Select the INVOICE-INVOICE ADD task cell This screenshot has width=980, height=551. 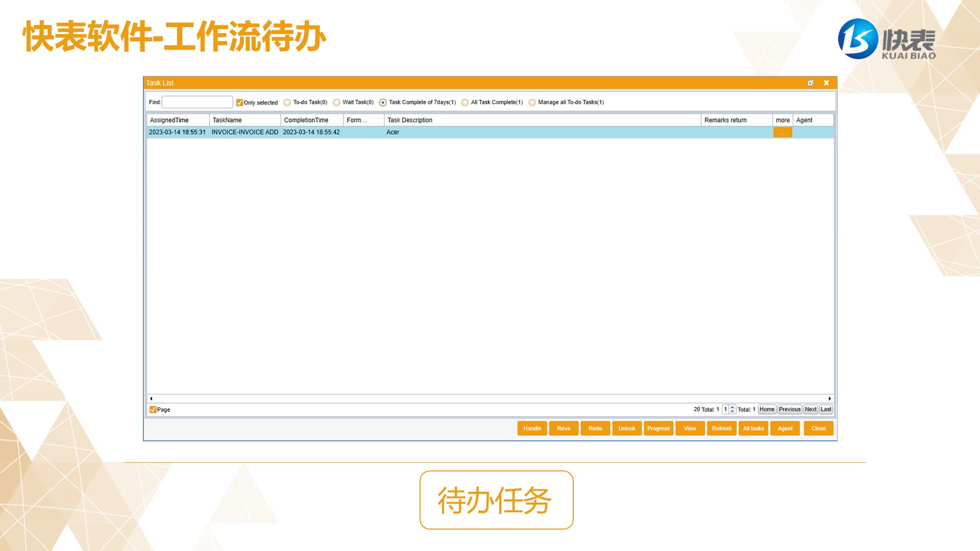[x=245, y=132]
